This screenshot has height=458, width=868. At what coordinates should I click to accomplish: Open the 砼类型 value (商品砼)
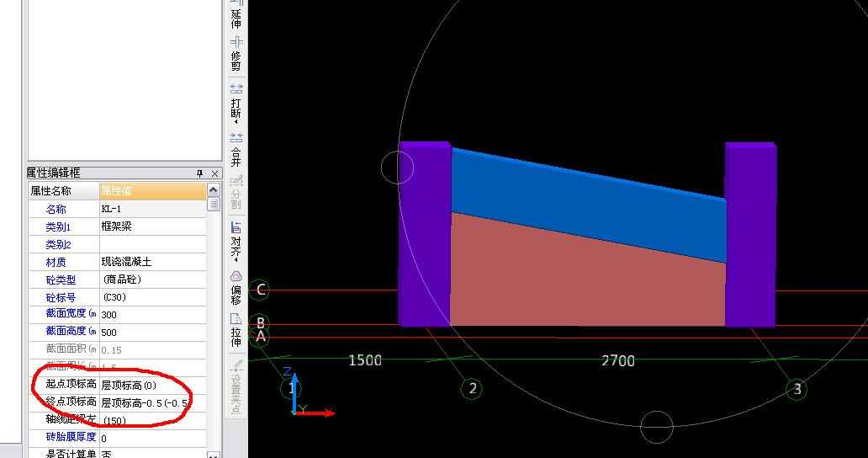pyautogui.click(x=153, y=280)
